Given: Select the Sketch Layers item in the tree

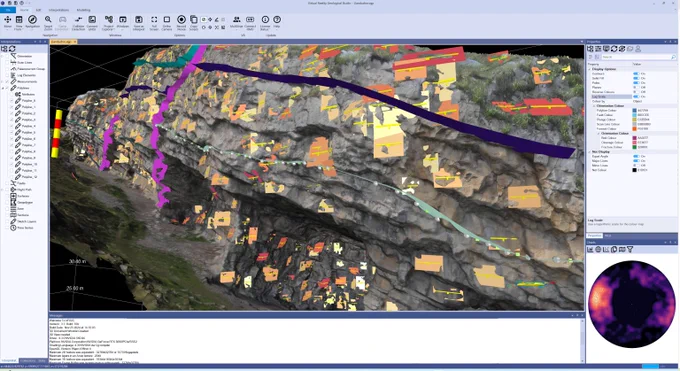Looking at the screenshot, I should pos(26,221).
